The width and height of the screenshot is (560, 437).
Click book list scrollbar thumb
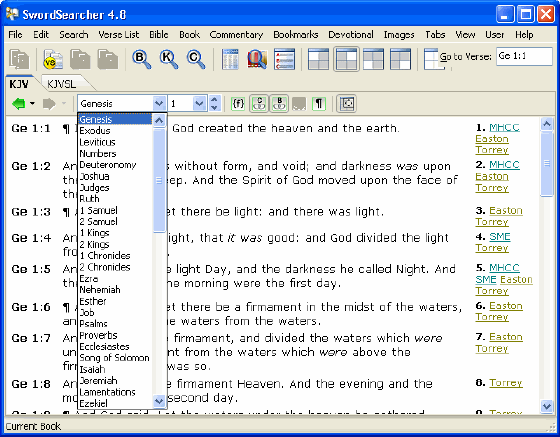159,181
